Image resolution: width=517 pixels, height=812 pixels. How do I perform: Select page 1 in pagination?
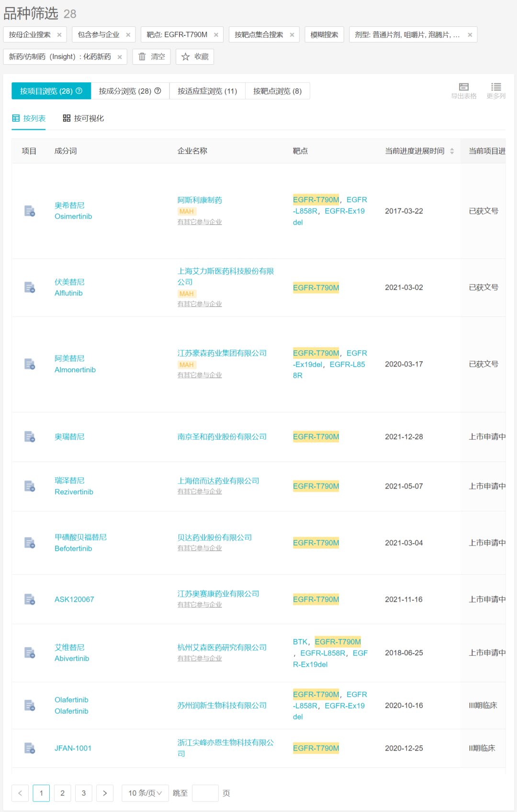point(41,793)
